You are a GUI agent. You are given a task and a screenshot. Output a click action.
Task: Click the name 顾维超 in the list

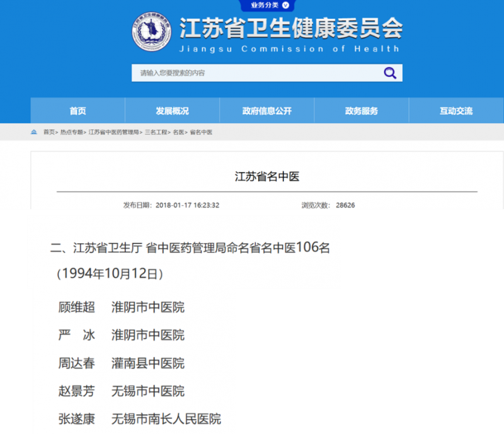(x=76, y=307)
